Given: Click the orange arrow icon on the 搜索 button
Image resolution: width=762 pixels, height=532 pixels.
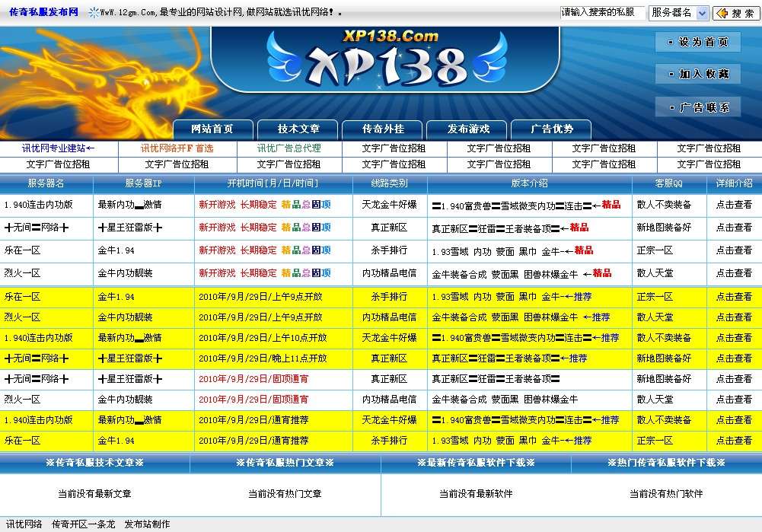Looking at the screenshot, I should (722, 12).
